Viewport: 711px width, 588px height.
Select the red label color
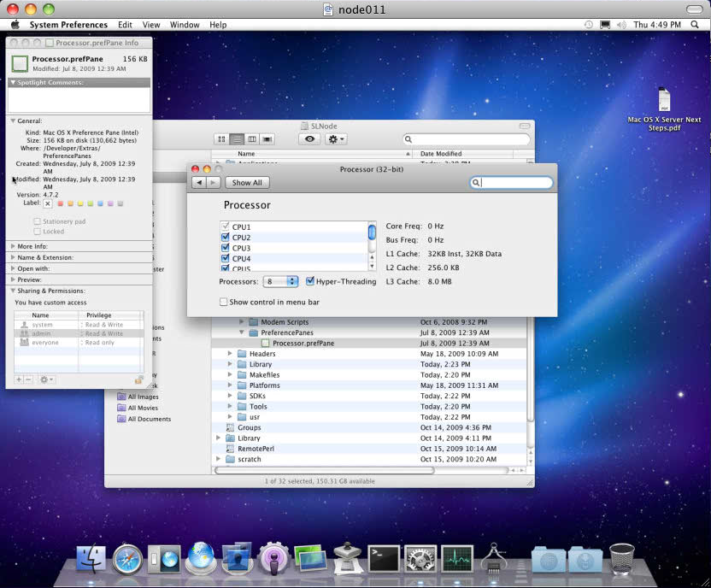[x=60, y=203]
